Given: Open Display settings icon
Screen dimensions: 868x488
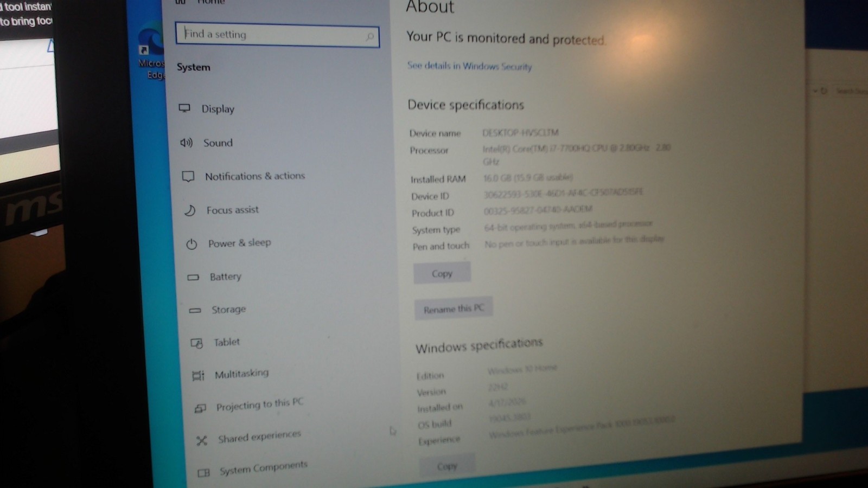Looking at the screenshot, I should [x=184, y=108].
